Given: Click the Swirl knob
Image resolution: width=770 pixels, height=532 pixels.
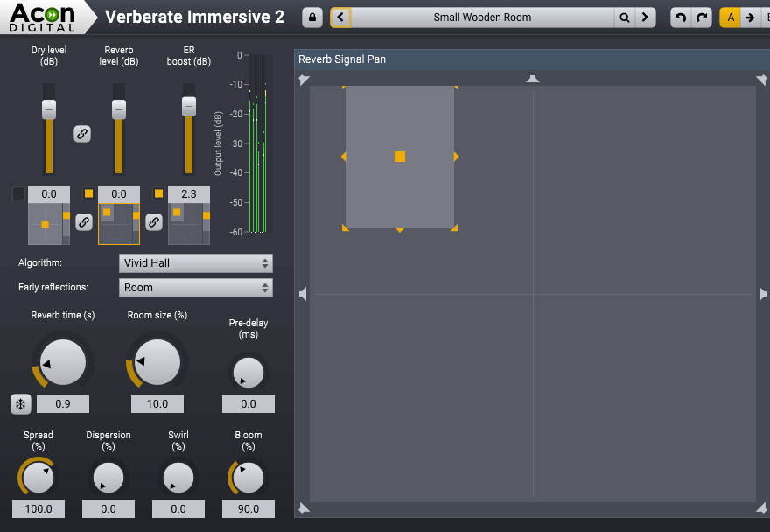Looking at the screenshot, I should tap(178, 478).
